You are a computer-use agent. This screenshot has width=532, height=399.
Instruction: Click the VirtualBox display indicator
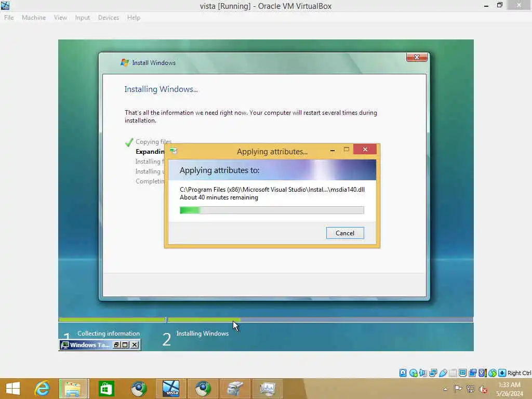pyautogui.click(x=462, y=373)
